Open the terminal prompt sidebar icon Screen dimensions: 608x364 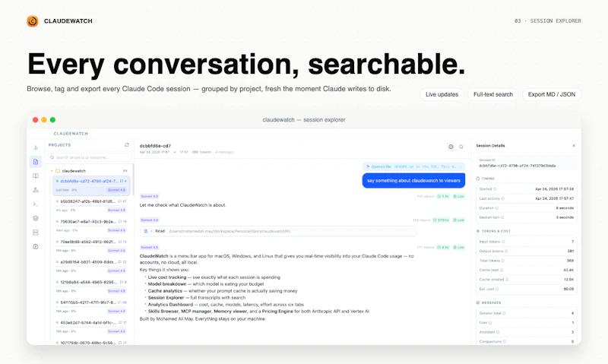point(36,204)
